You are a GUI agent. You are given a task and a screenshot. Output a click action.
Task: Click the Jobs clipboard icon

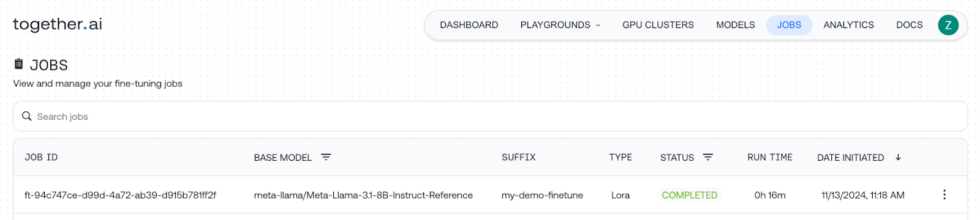click(x=19, y=64)
